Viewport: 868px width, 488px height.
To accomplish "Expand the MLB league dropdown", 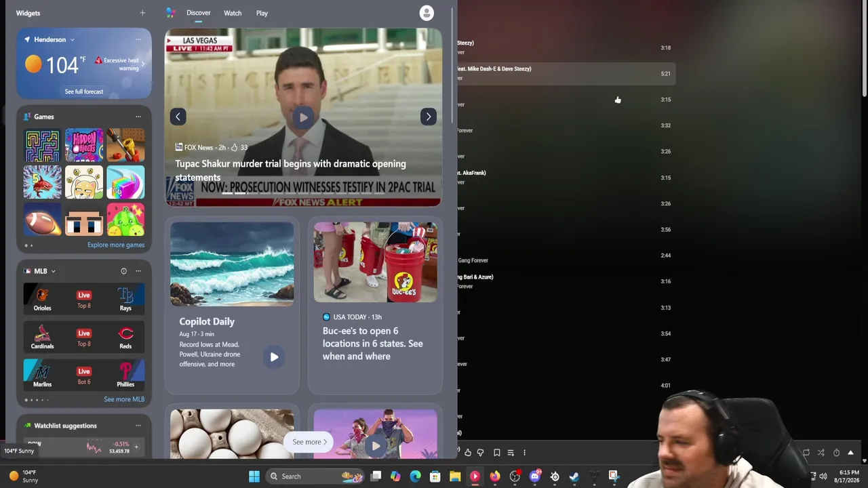I will 53,272.
